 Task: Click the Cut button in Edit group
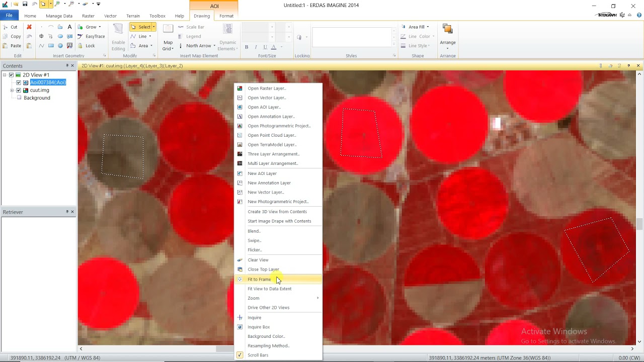pos(10,27)
